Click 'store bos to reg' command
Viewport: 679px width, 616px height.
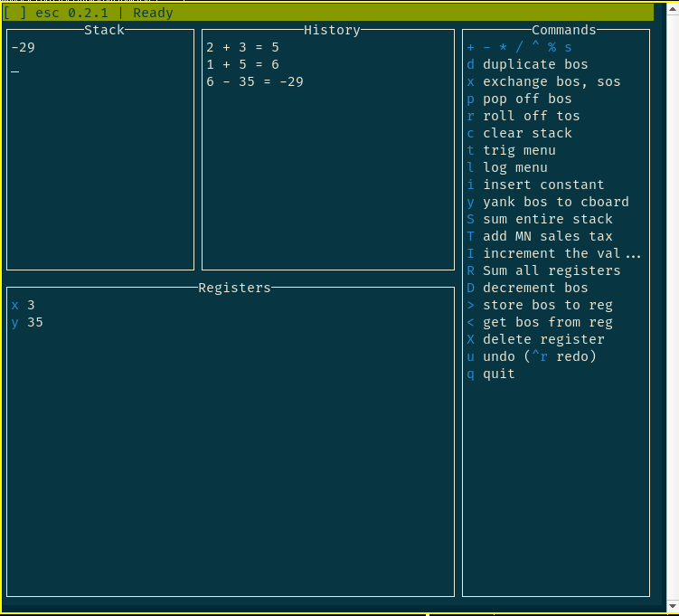[539, 305]
